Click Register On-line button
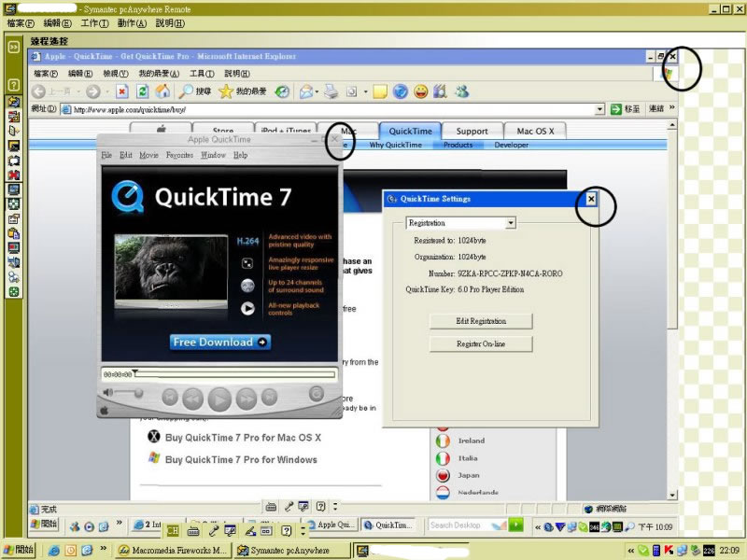The height and width of the screenshot is (560, 747). (481, 343)
